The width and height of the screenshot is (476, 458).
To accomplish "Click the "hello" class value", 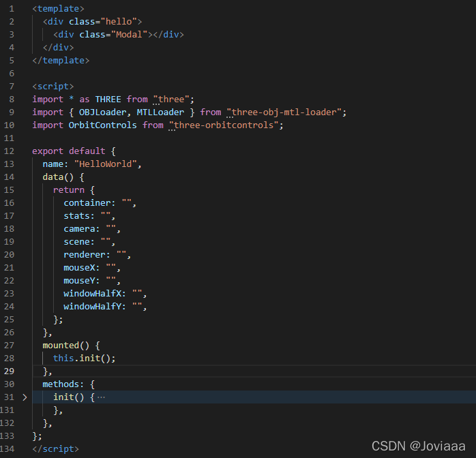I will coord(119,22).
